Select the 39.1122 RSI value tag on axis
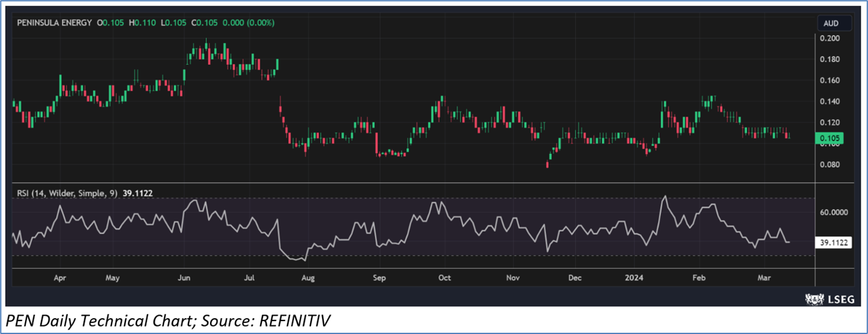 click(x=834, y=242)
